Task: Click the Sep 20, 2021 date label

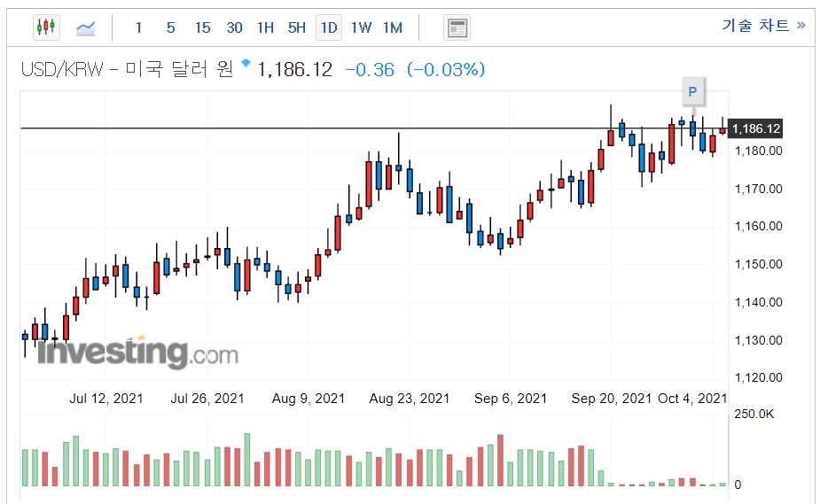Action: pos(612,399)
